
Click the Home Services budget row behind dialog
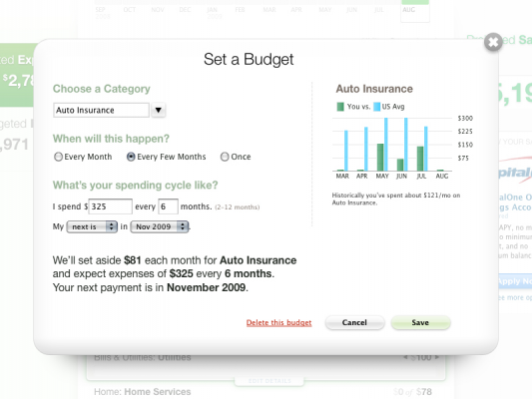coord(263,392)
